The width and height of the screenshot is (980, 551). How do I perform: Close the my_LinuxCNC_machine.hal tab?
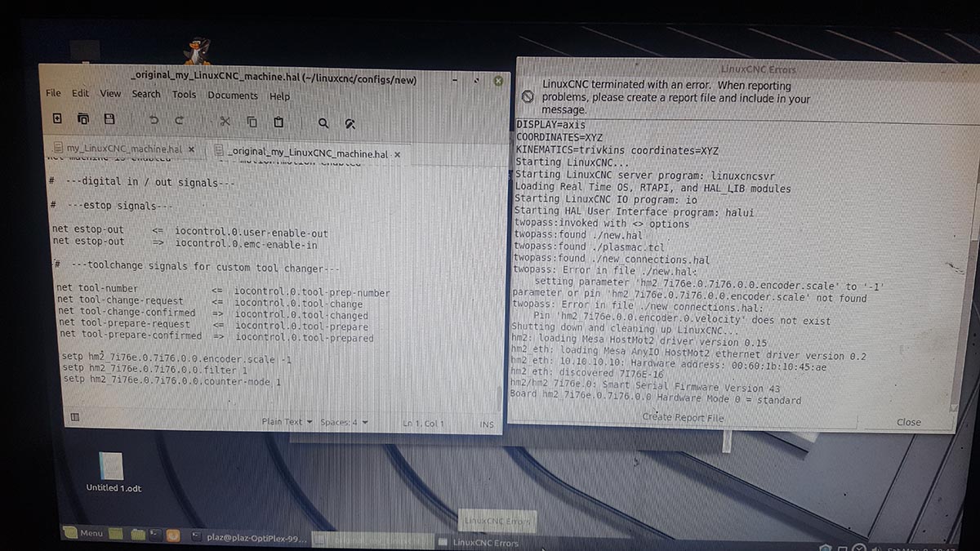192,149
